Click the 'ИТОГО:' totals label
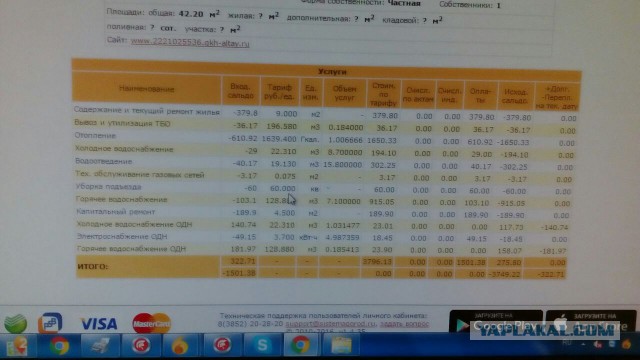This screenshot has height=360, width=640. pyautogui.click(x=93, y=267)
